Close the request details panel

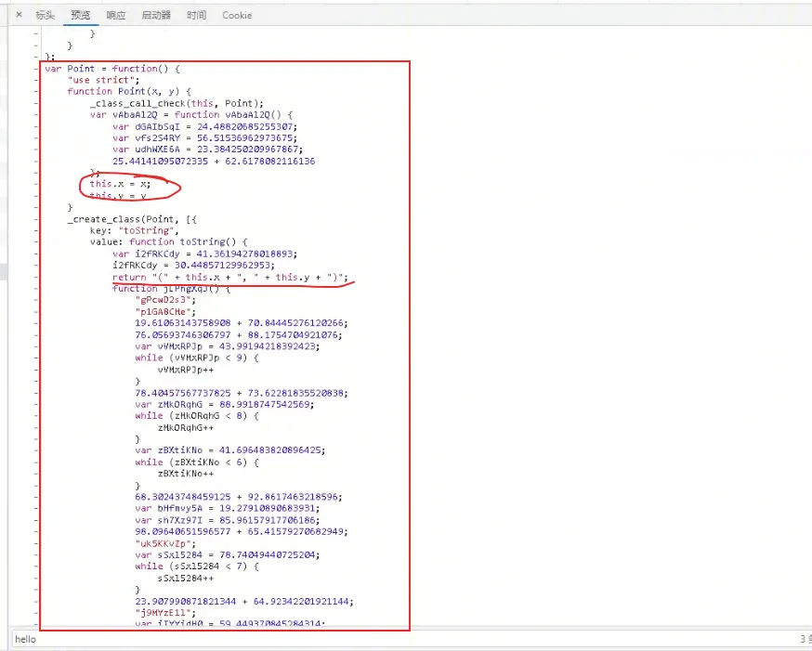(x=19, y=15)
